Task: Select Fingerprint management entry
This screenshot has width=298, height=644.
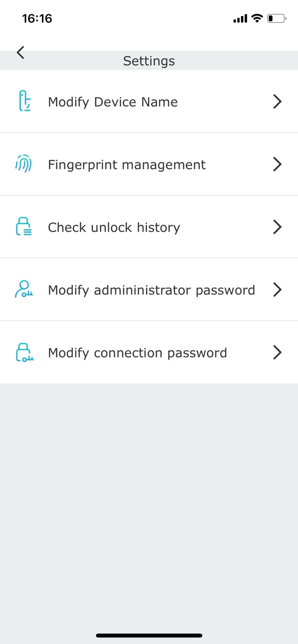Action: tap(149, 164)
